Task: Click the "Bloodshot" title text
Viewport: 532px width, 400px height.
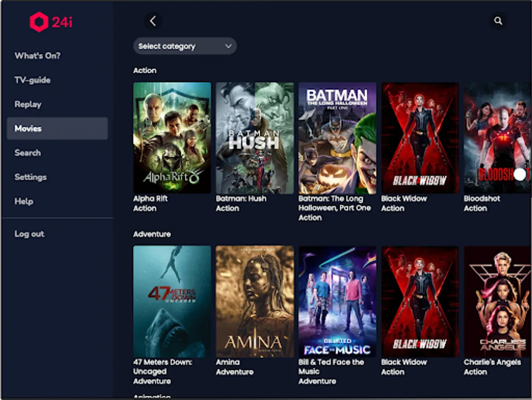Action: pyautogui.click(x=482, y=199)
